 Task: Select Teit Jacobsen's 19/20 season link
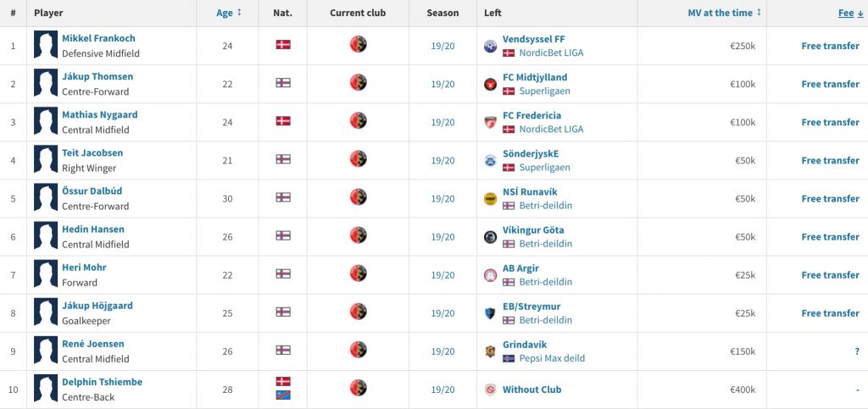point(442,160)
